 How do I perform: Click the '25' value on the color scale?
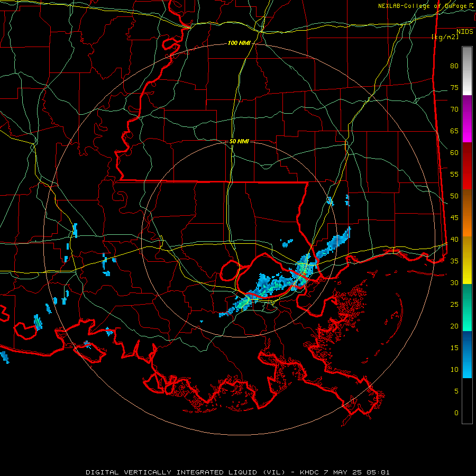click(x=454, y=305)
